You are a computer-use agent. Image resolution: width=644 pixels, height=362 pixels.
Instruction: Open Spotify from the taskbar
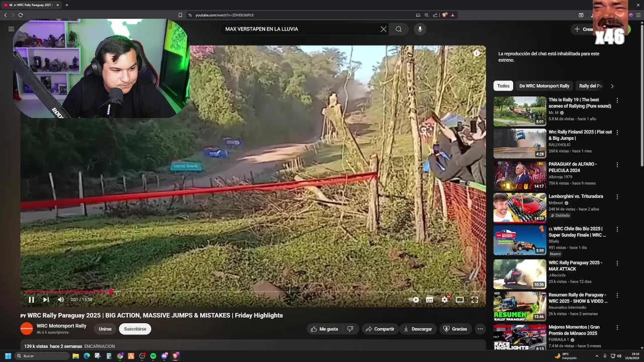pos(153,356)
